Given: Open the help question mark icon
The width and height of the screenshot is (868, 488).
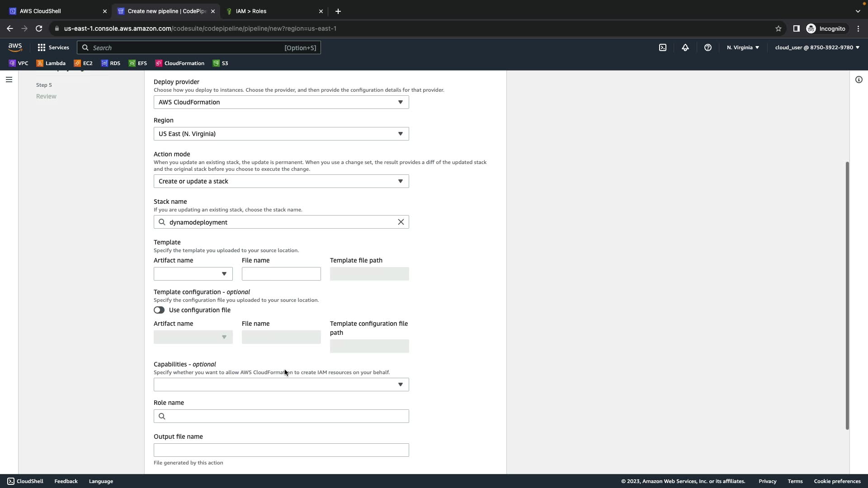Looking at the screenshot, I should 708,47.
